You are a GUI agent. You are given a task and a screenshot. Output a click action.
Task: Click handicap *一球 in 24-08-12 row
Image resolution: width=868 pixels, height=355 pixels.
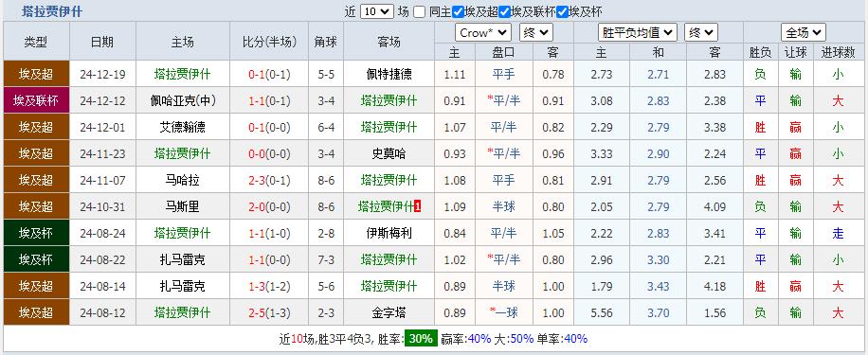[x=504, y=313]
